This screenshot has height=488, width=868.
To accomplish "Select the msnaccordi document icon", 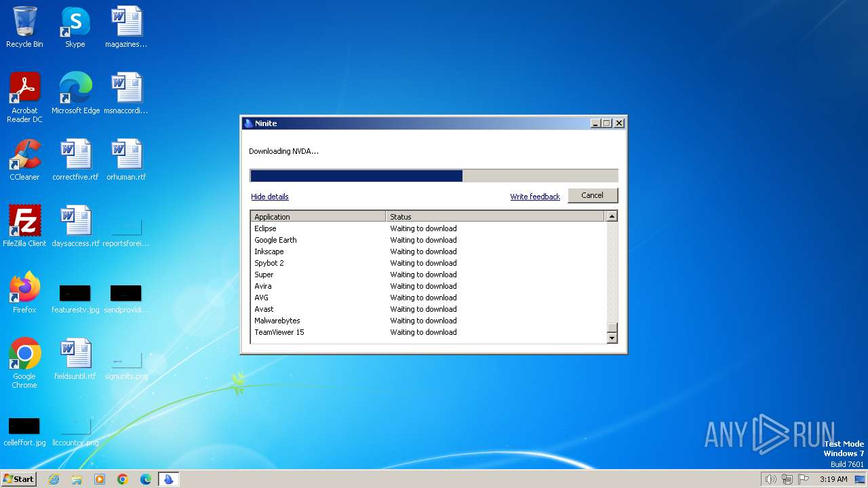I will click(126, 94).
